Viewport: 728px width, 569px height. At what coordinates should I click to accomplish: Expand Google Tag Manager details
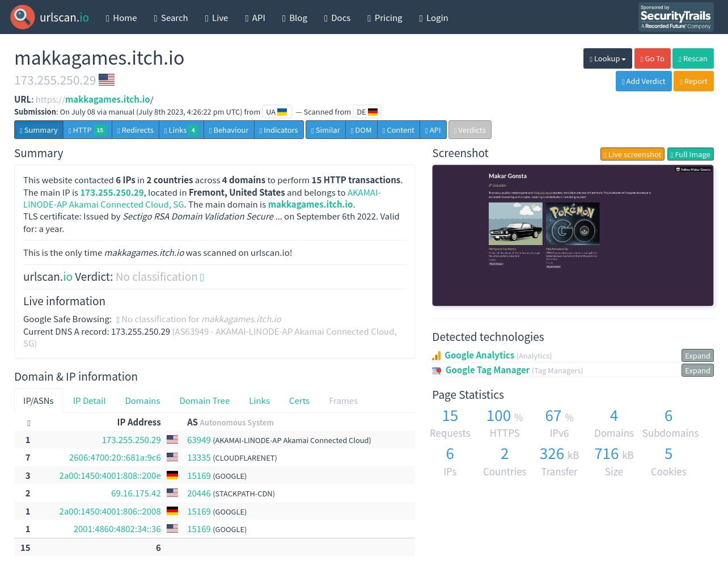click(x=697, y=370)
